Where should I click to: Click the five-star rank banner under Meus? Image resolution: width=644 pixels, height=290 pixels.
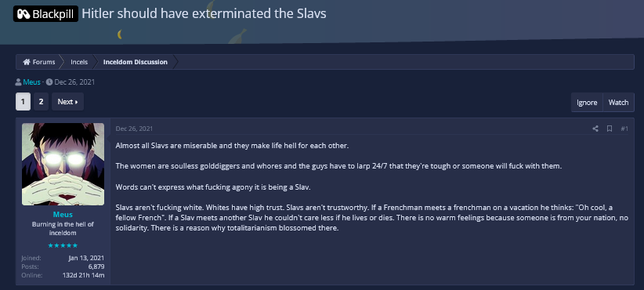[x=63, y=245]
